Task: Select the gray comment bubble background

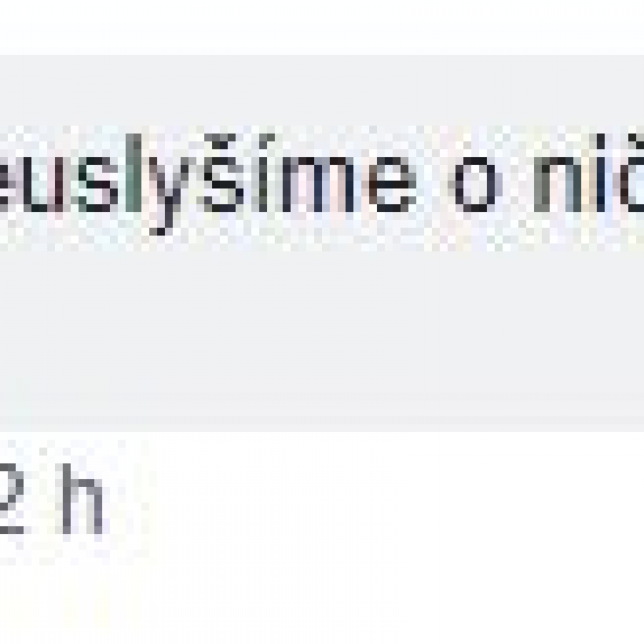Action: pos(322,242)
